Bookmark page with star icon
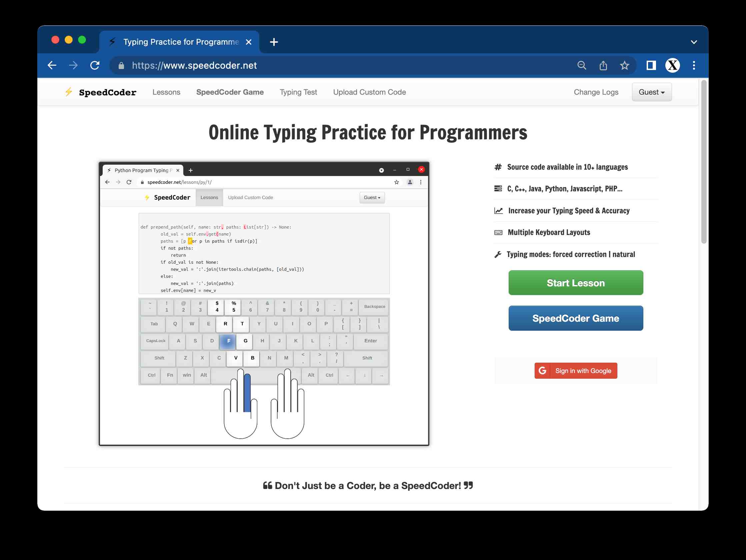The width and height of the screenshot is (746, 560). coord(624,65)
